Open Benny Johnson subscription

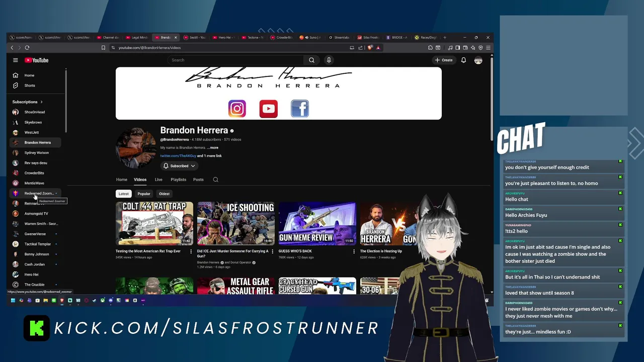pyautogui.click(x=36, y=254)
